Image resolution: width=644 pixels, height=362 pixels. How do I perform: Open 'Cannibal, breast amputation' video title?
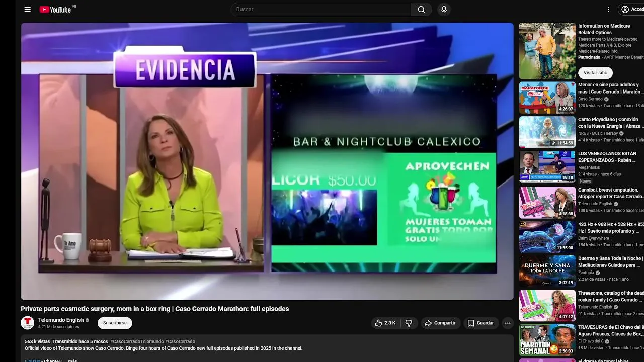(x=611, y=193)
